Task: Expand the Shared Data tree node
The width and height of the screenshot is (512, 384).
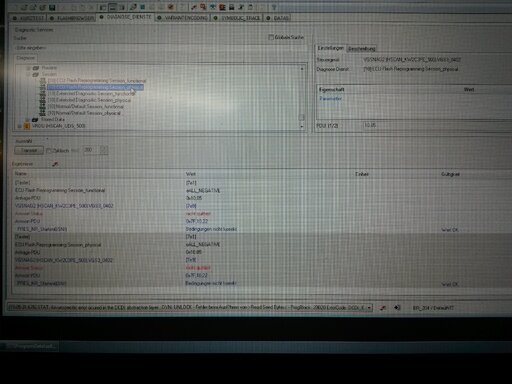Action: (28, 119)
